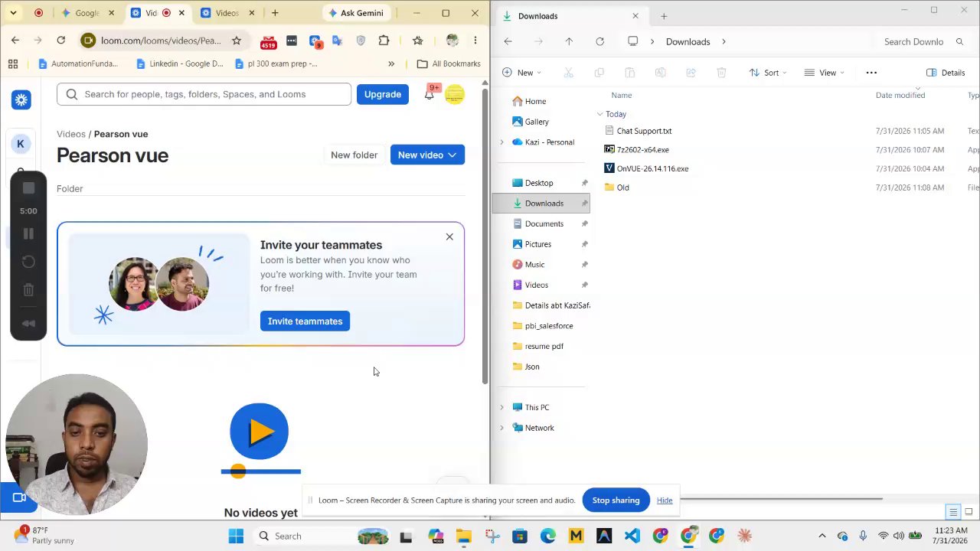This screenshot has width=980, height=551.
Task: Expand the Network node
Action: tap(502, 428)
